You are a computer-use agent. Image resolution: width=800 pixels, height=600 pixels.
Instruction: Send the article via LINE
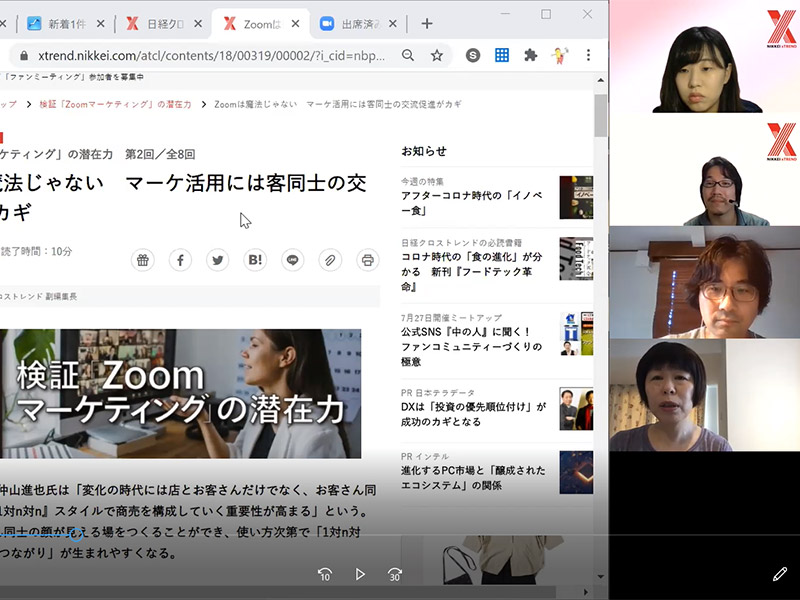[x=292, y=260]
